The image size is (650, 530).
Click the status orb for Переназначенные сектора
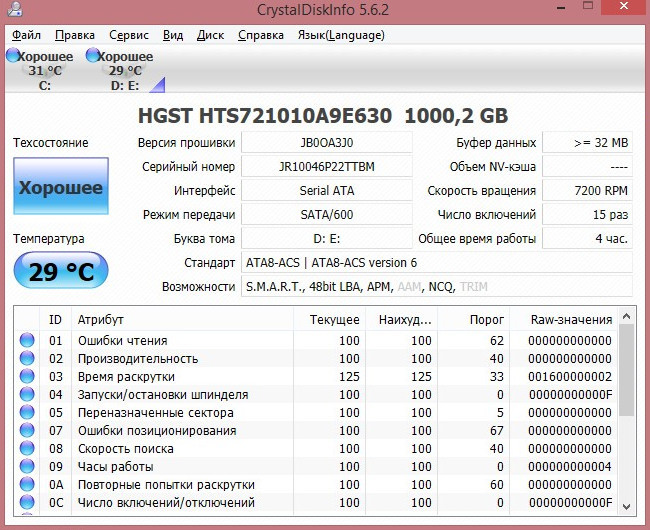pyautogui.click(x=27, y=412)
